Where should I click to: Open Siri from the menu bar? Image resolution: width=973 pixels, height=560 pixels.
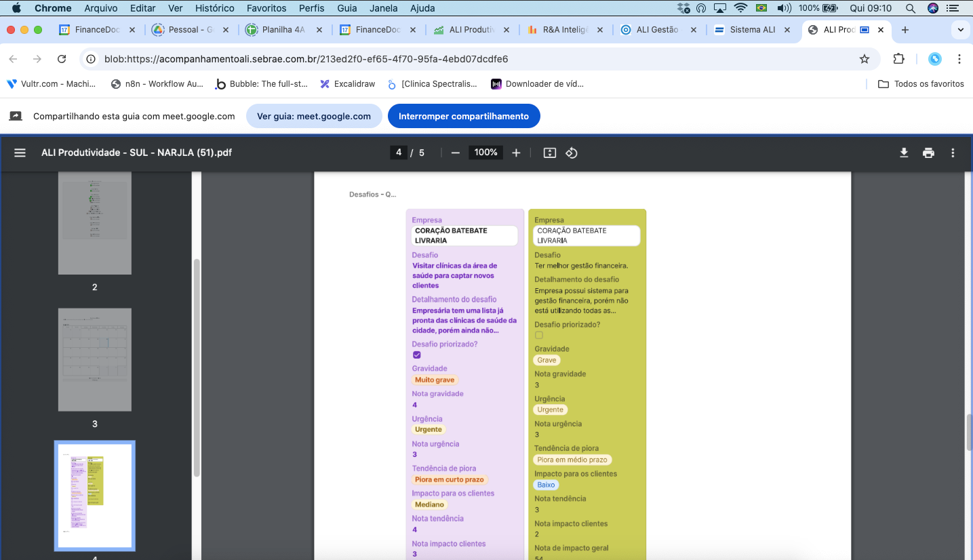933,8
